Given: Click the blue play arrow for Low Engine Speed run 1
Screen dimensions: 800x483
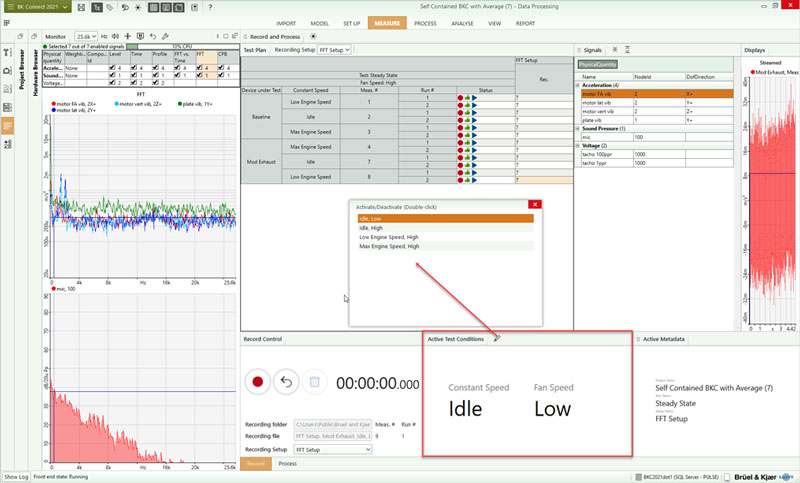Looking at the screenshot, I should (x=474, y=97).
